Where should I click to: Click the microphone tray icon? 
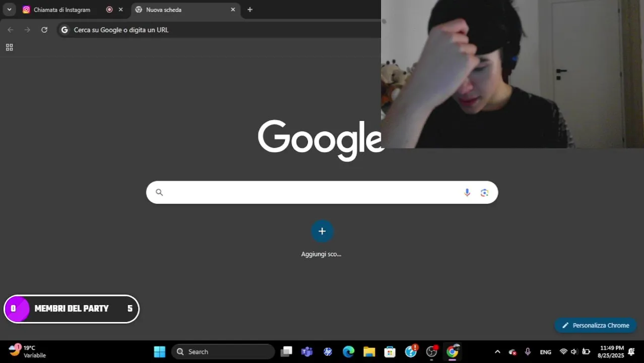pyautogui.click(x=528, y=351)
